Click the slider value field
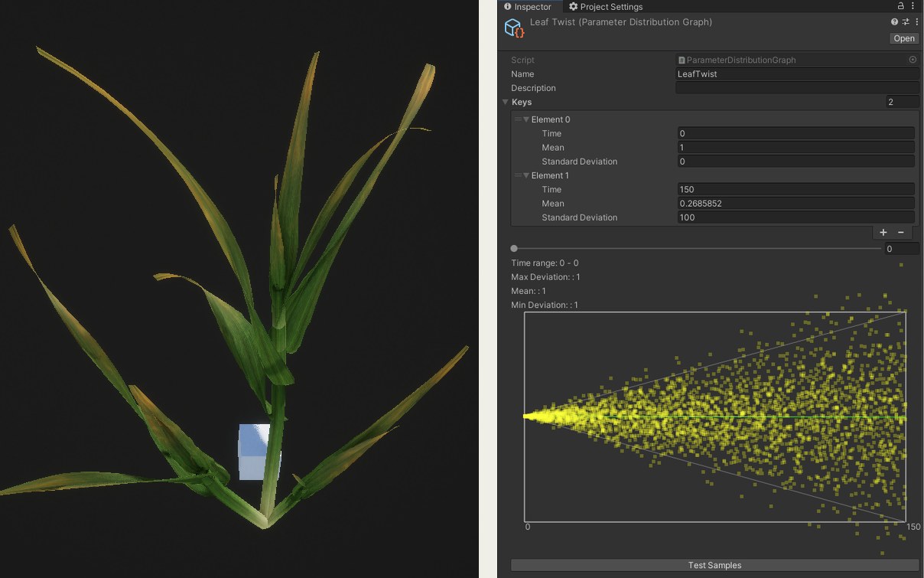This screenshot has height=578, width=924. click(x=902, y=249)
